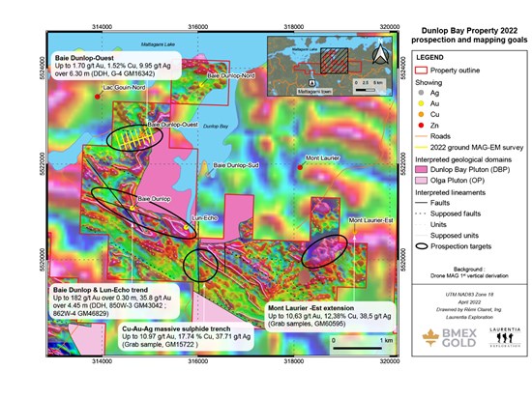The width and height of the screenshot is (532, 399).
Task: Click the Interpreted geological domains heading
Action: (x=463, y=159)
